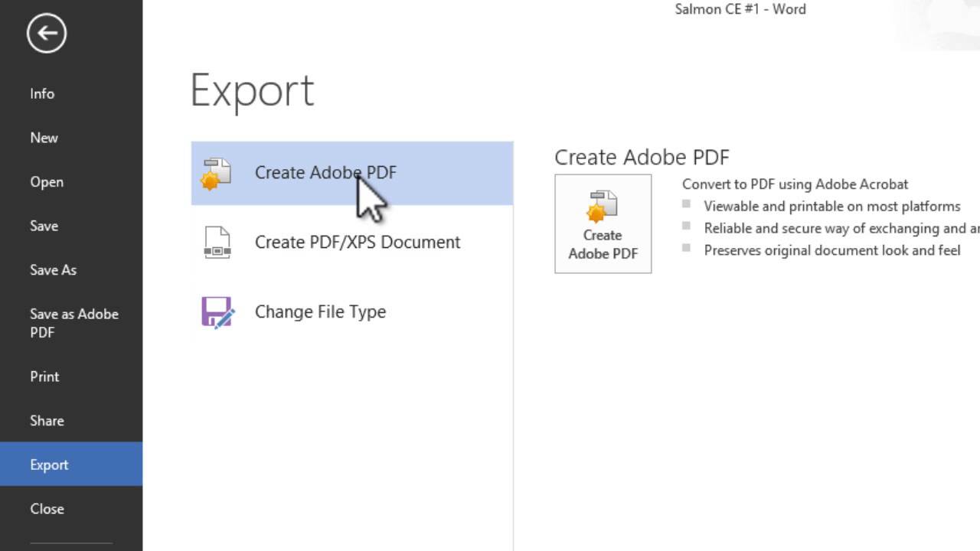Screen dimensions: 980x551
Task: Open the Info page
Action: (x=42, y=93)
